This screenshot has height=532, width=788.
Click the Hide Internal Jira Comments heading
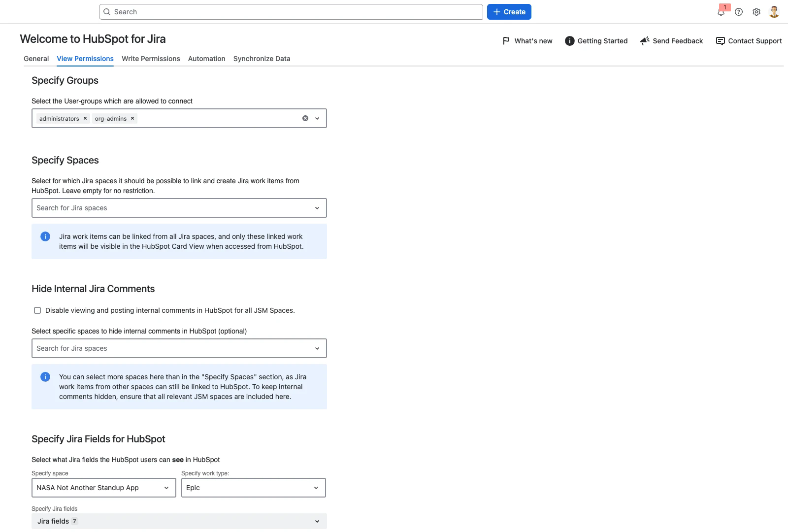click(x=93, y=289)
